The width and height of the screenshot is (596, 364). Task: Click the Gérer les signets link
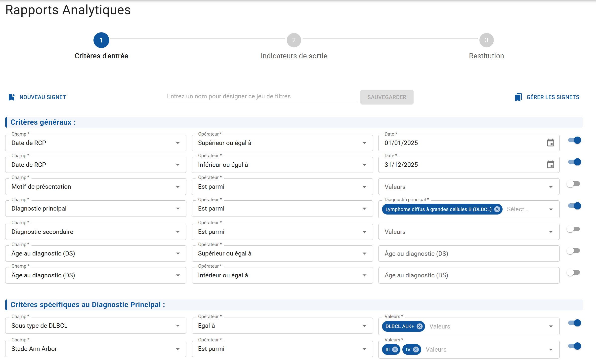tap(553, 97)
